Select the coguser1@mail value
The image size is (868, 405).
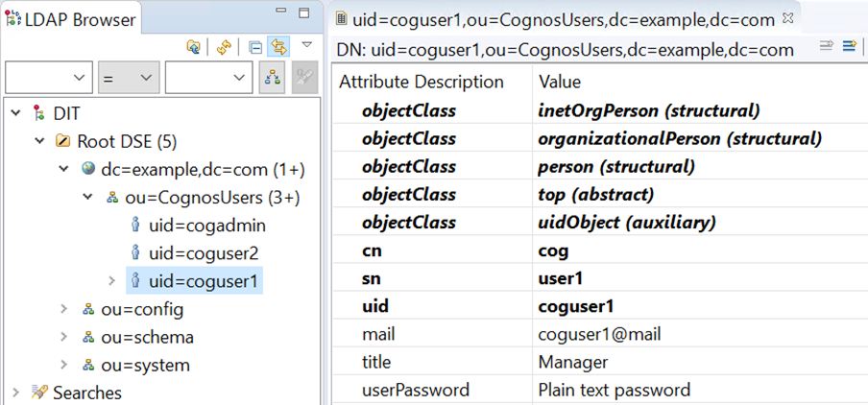[599, 334]
